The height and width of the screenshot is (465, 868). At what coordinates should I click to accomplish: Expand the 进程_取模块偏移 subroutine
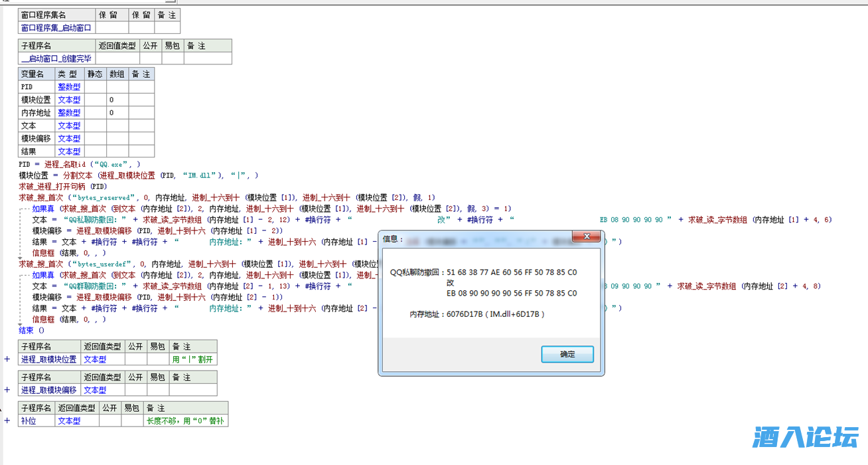[x=7, y=390]
